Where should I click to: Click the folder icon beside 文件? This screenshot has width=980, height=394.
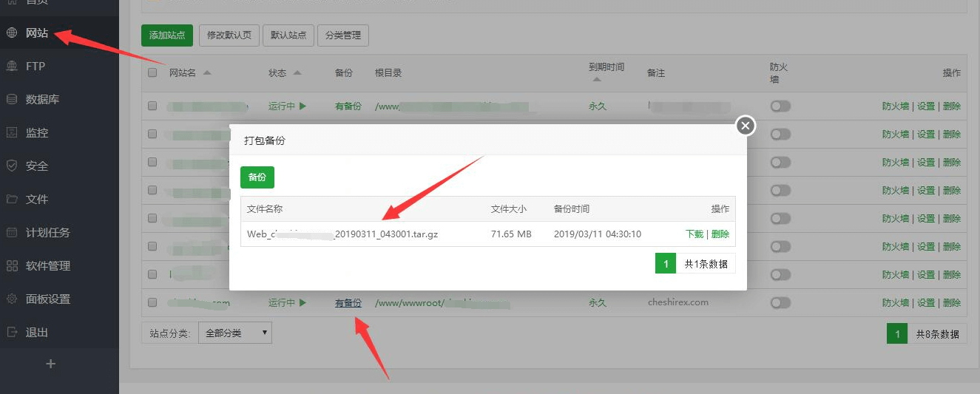[x=12, y=199]
